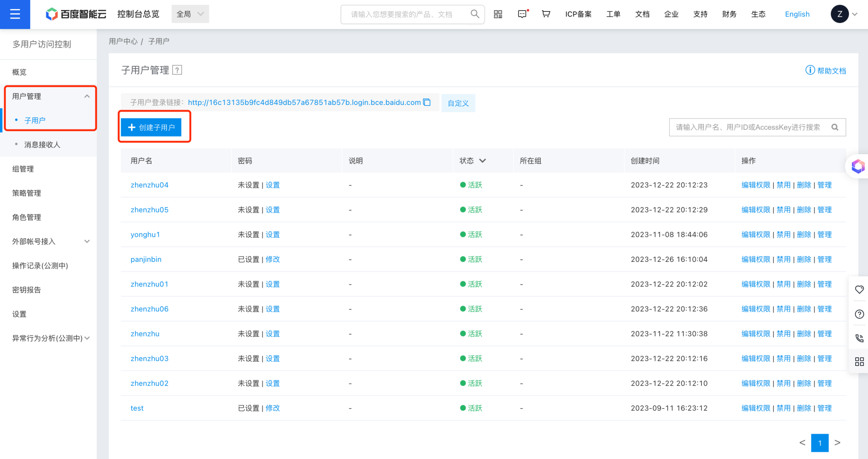Viewport: 868px width, 459px height.
Task: Copy the sub-user login link
Action: (427, 102)
